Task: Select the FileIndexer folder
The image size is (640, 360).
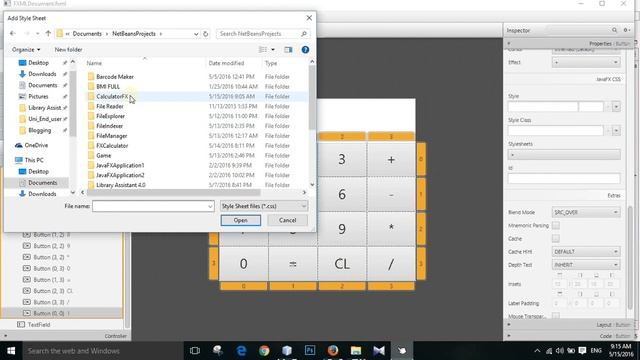Action: coord(109,126)
